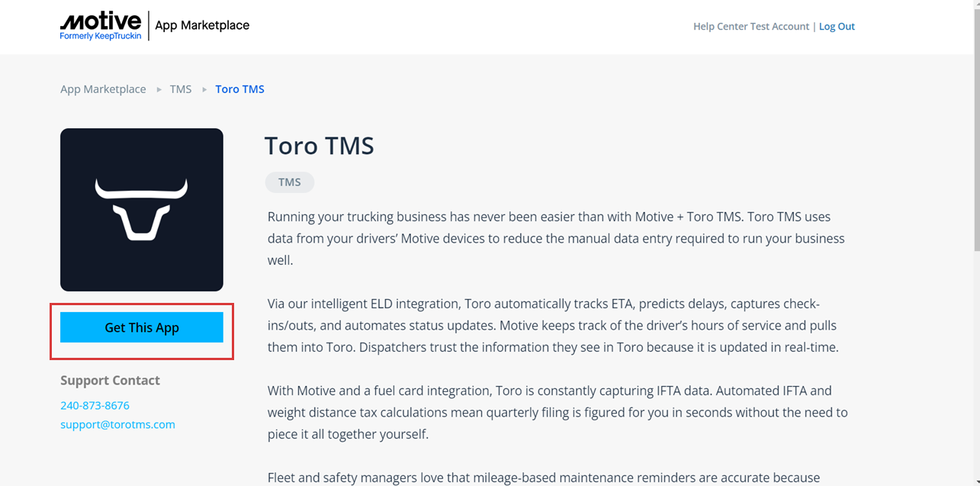Screen dimensions: 980x486
Task: Click the scrollbar up arrow
Action: point(975,5)
